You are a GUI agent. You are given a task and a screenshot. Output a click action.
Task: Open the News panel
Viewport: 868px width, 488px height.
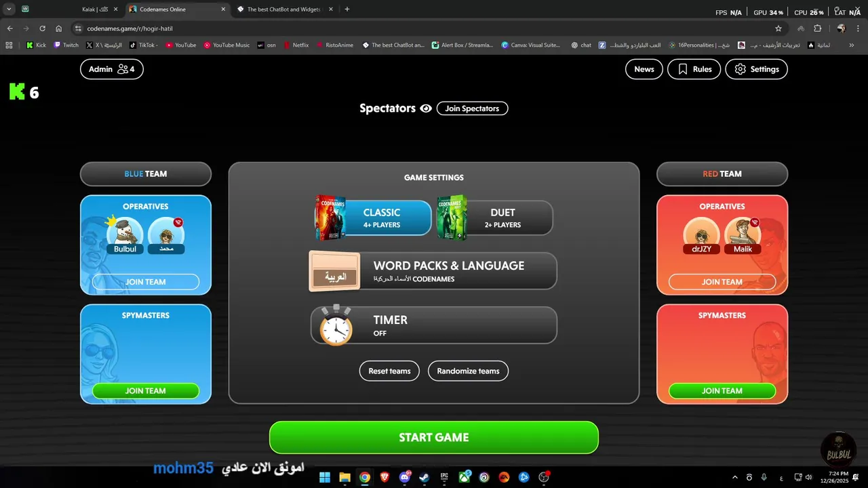point(644,69)
